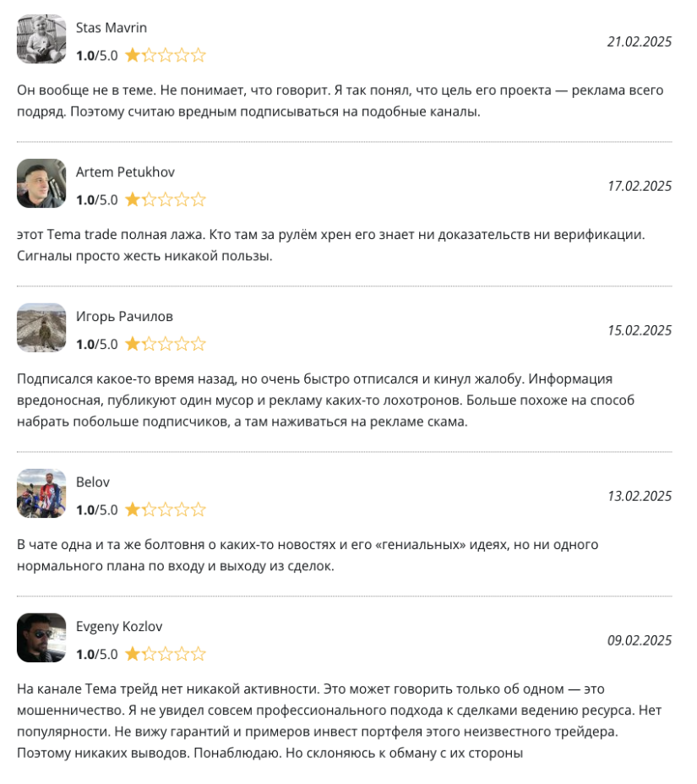Click filled star in Stas Mavrin's rating

pos(133,56)
